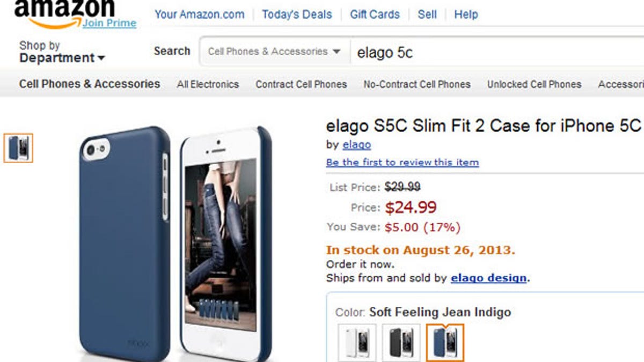The image size is (644, 362).
Task: Open the Gift Cards page
Action: [x=375, y=14]
